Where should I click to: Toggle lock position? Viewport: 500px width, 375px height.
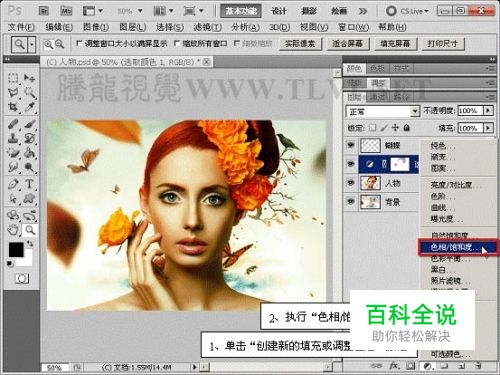tap(395, 128)
